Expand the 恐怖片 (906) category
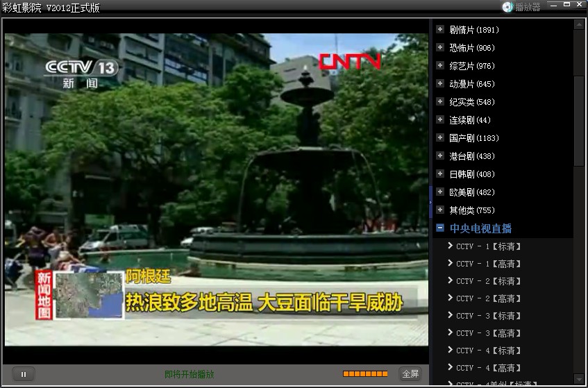 click(x=439, y=47)
